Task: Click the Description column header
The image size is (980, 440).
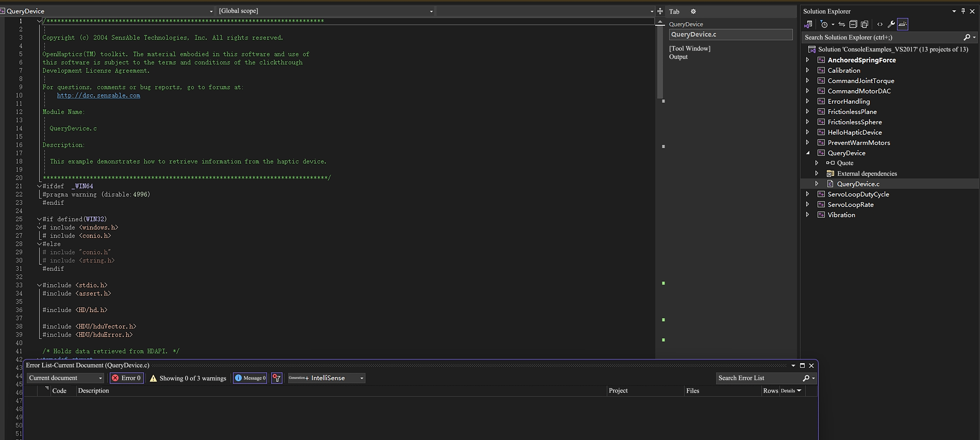Action: tap(93, 390)
